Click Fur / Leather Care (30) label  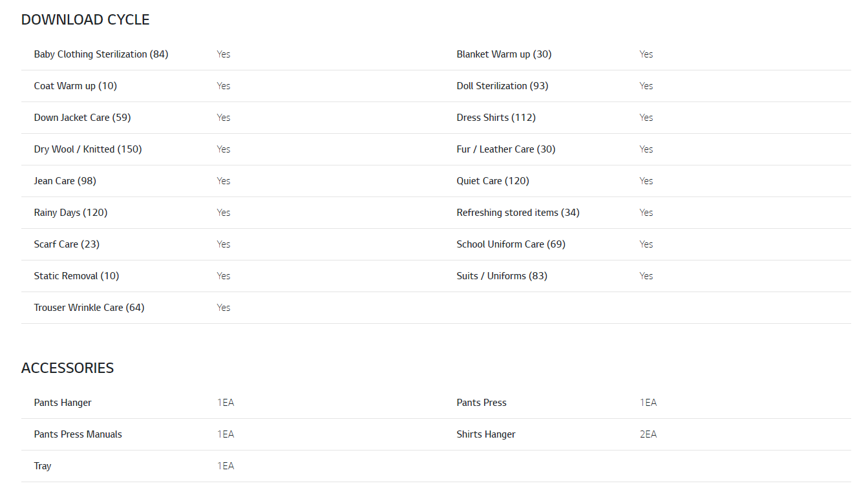pos(506,149)
